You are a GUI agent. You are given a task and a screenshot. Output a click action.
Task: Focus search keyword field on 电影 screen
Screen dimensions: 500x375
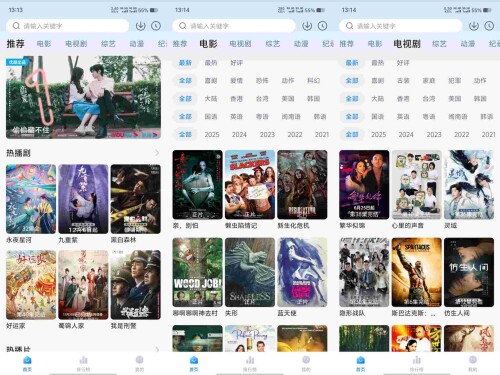(x=234, y=26)
